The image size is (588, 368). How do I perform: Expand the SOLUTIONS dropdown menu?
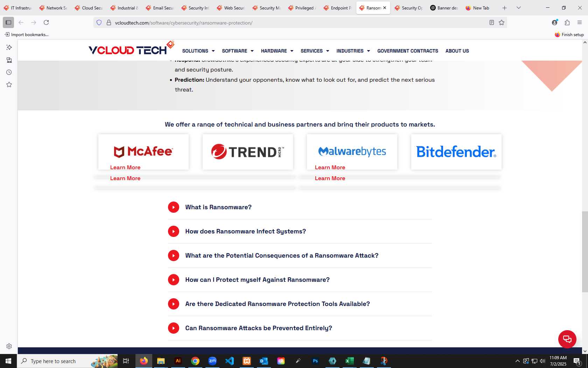coord(198,51)
